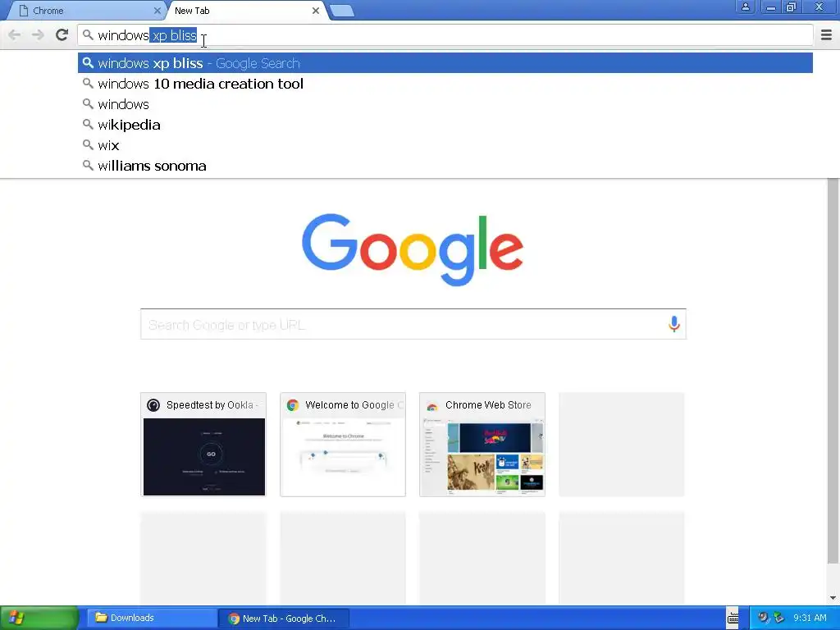The image size is (840, 630).
Task: Click the user profile icon in title bar
Action: click(745, 7)
